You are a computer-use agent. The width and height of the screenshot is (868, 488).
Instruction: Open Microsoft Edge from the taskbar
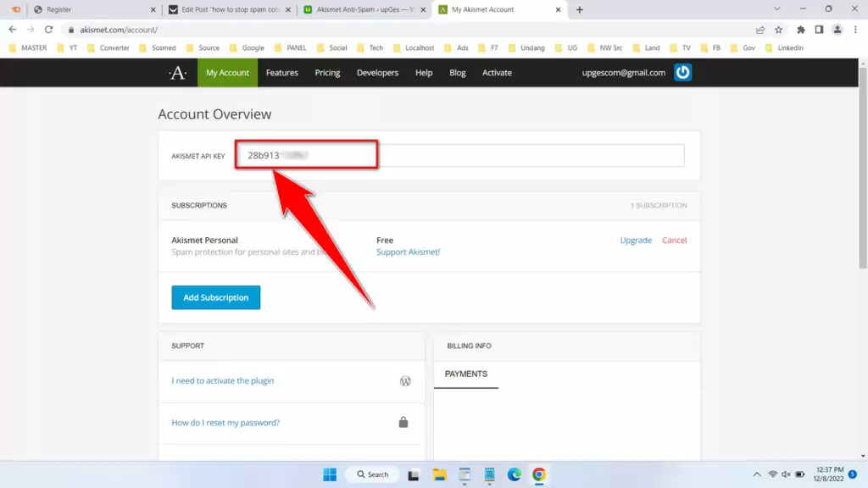click(514, 474)
